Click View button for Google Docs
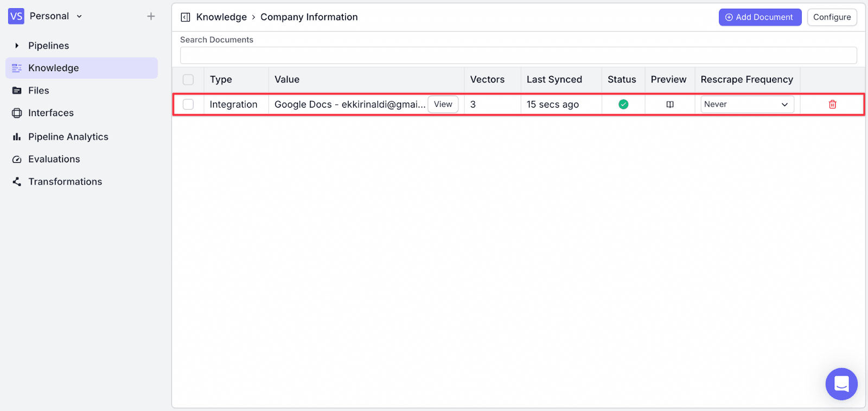 click(443, 104)
